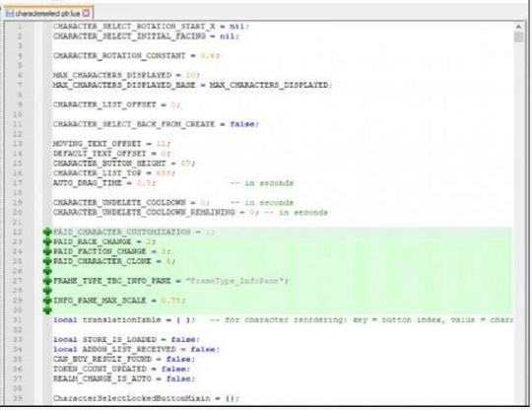Click MAX_CHARACTERS_DISPLAYED on line 6
Image resolution: width=532 pixels, height=410 pixels.
(x=112, y=75)
